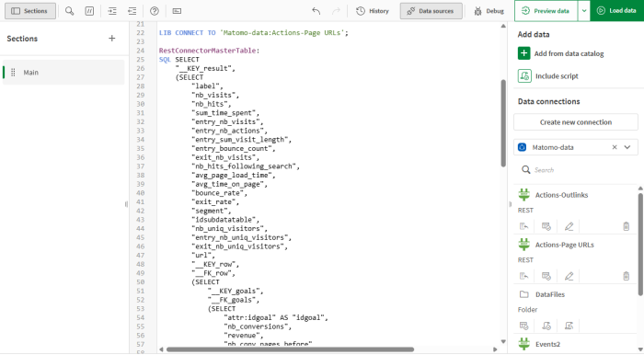Run Load data

point(617,11)
